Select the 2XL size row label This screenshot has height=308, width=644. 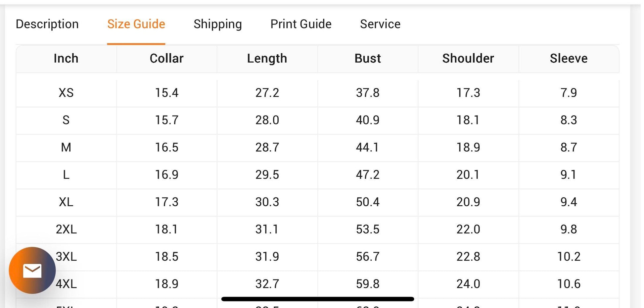(66, 229)
